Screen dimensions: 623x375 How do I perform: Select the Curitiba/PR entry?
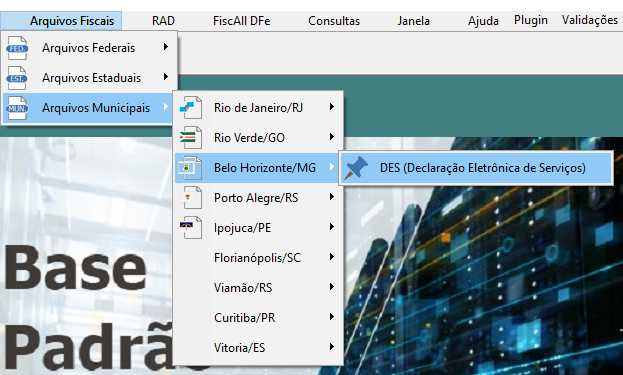pos(258,318)
